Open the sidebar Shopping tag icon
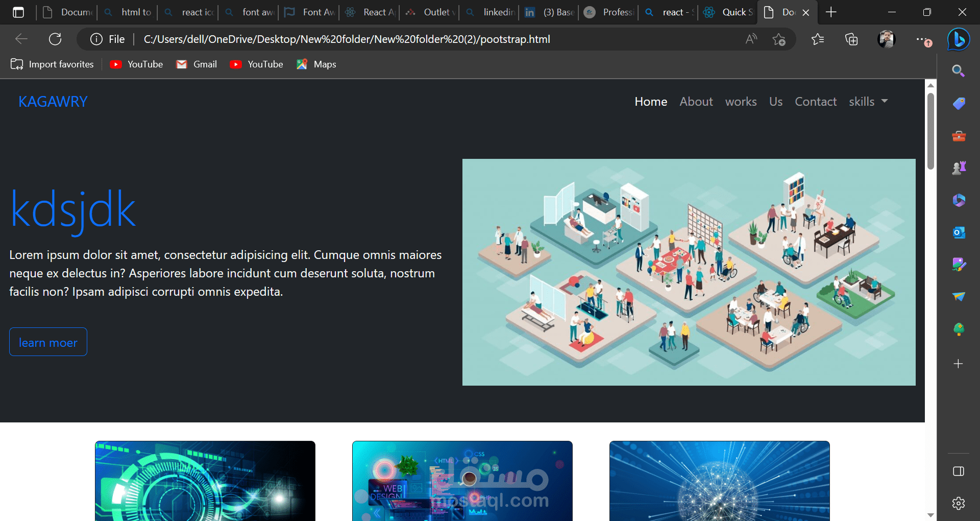Viewport: 980px width, 521px height. (959, 104)
